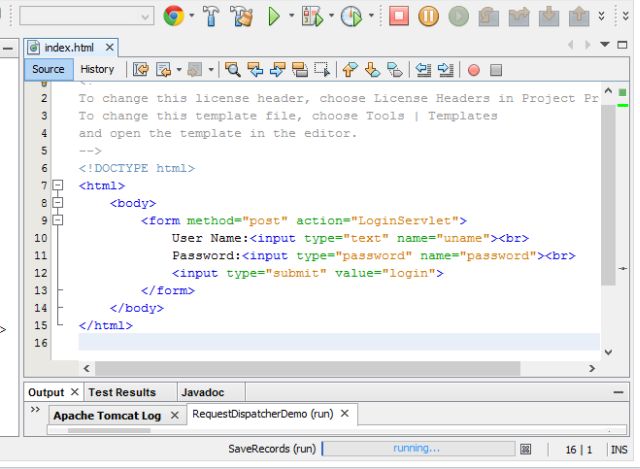Screen dimensions: 640x469
Task: Stop Macro Recording with grey square
Action: pos(496,70)
